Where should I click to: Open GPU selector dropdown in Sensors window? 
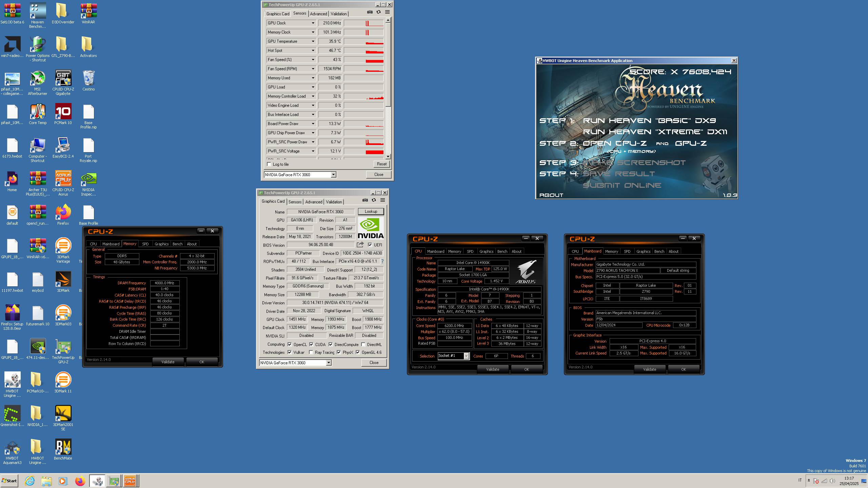(x=333, y=175)
